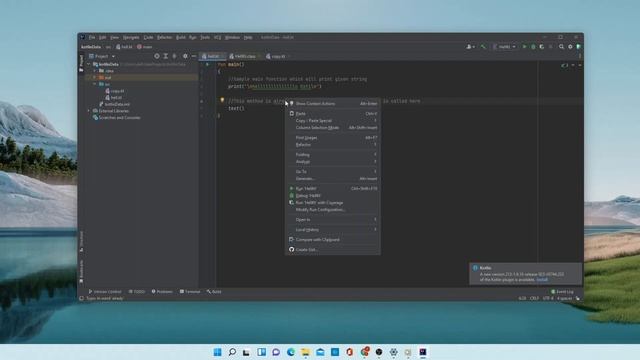The width and height of the screenshot is (640, 360).
Task: Open the Tools menu
Action: coord(205,37)
